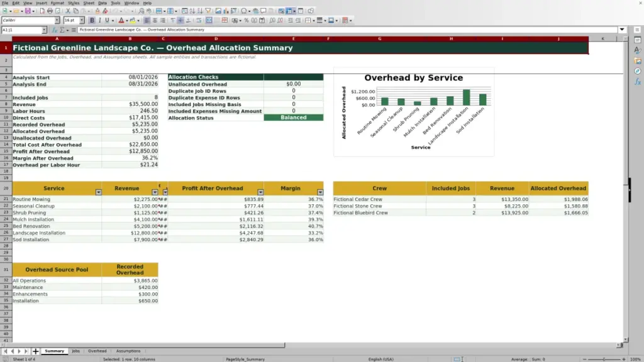Toggle Wrap Text for the cell
Viewport: 644px width, 362px height.
pos(199,20)
